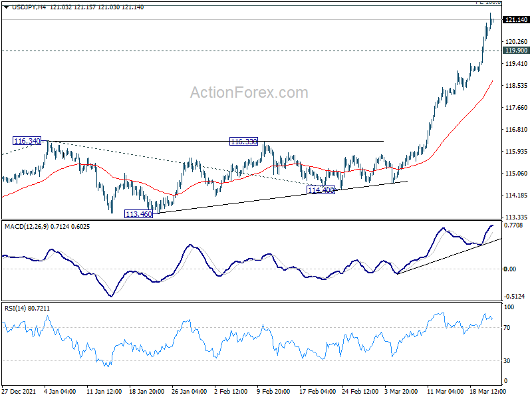532x399 pixels.
Task: Click the 9 Feb 20:00 time axis label
Action: (273, 392)
